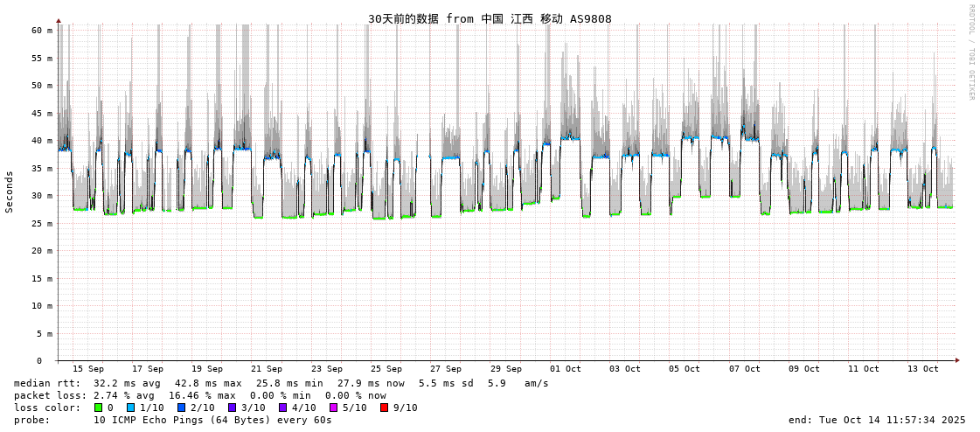The height and width of the screenshot is (432, 980).
Task: Click the magenta 5/10 loss swatch
Action: 333,408
